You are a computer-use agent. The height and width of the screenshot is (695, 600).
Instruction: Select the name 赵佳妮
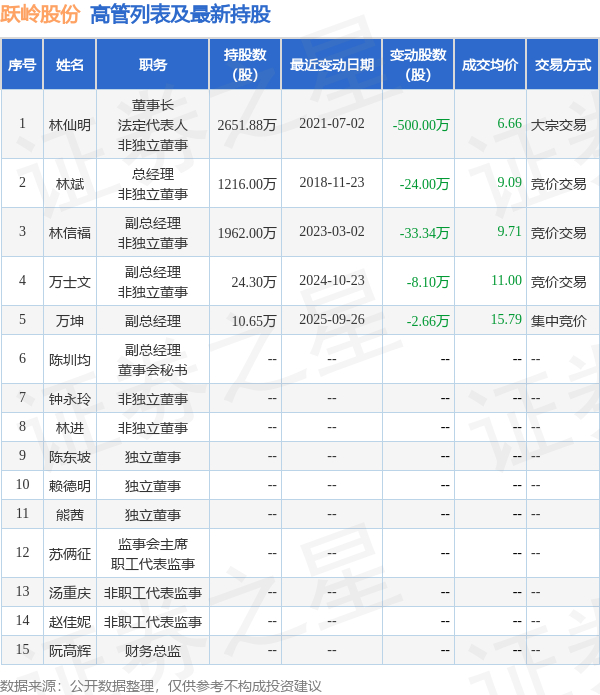(70, 622)
